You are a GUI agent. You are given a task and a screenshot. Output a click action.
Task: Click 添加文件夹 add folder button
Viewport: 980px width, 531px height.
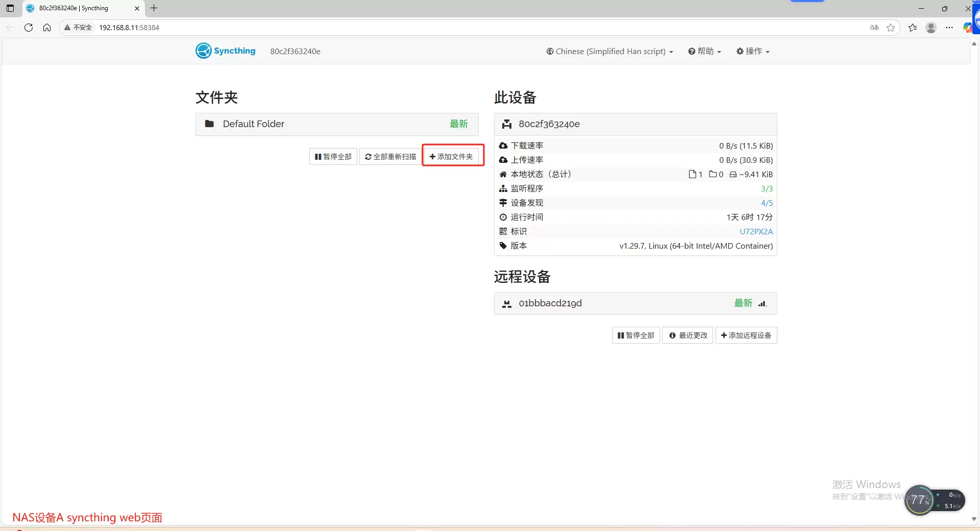[x=451, y=157]
